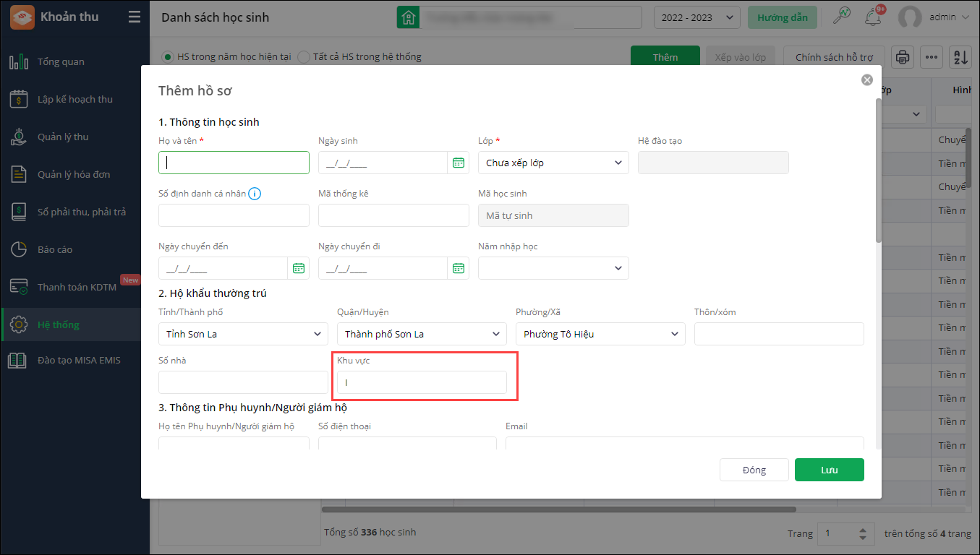Open the Ngày sinh calendar picker
This screenshot has height=555, width=980.
coord(459,163)
